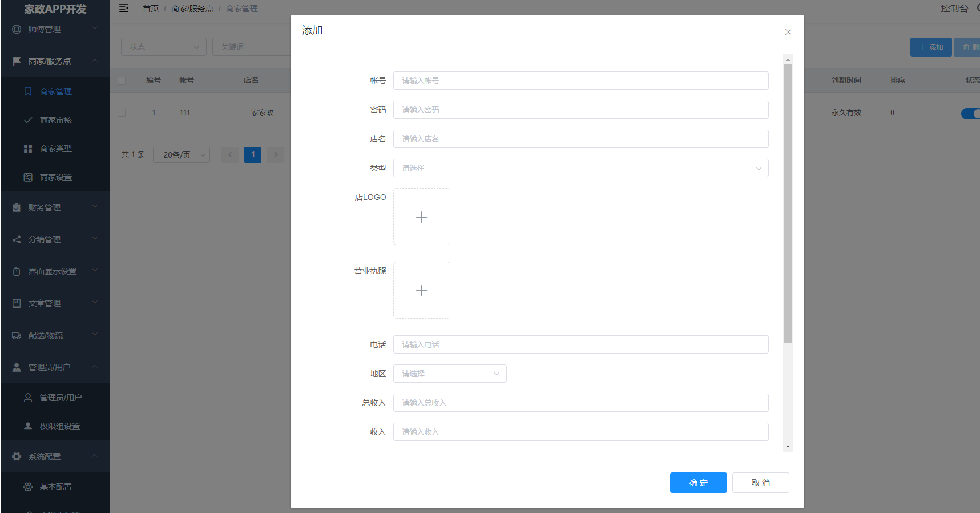
Task: Click the settings icon beside 商家设置
Action: (28, 177)
